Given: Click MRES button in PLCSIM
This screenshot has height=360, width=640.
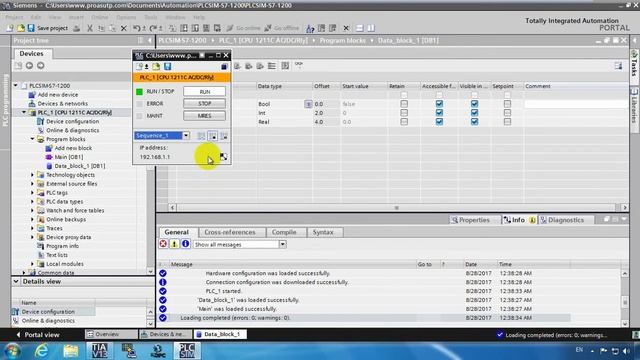Looking at the screenshot, I should tap(204, 116).
